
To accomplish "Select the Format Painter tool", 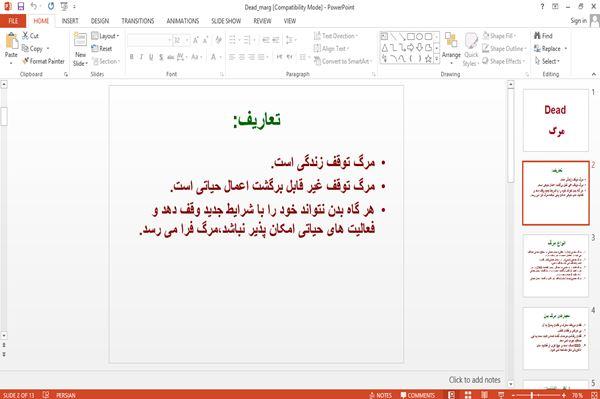I will [43, 61].
